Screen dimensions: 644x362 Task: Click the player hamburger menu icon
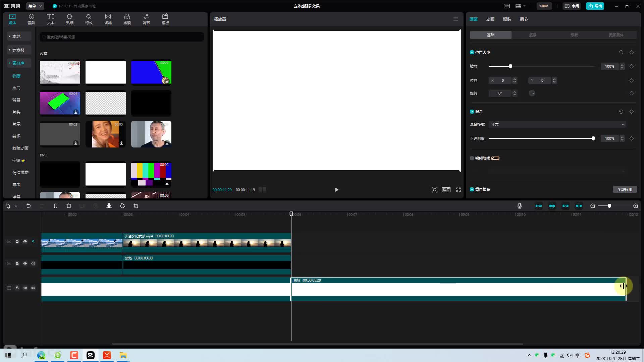(x=455, y=19)
